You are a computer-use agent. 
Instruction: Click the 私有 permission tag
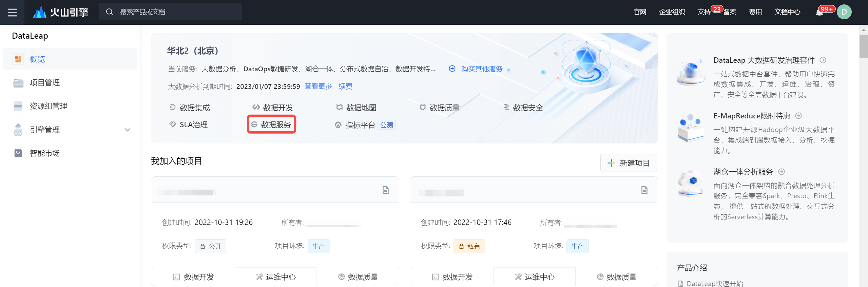469,246
